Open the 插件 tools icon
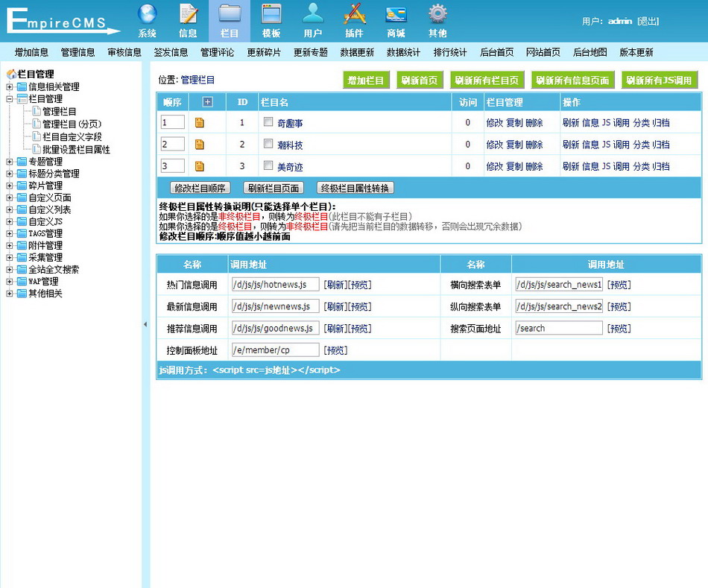 [x=355, y=14]
